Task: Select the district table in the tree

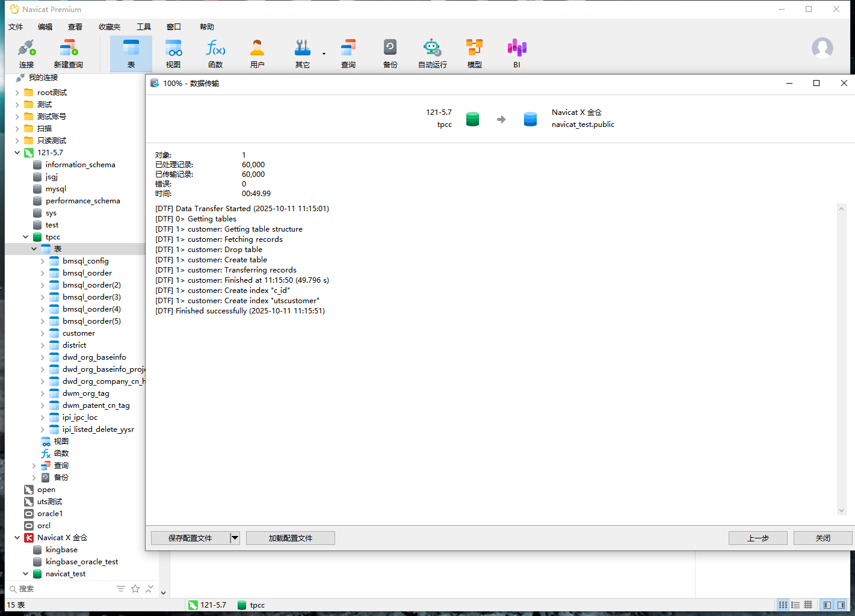Action: coord(74,345)
